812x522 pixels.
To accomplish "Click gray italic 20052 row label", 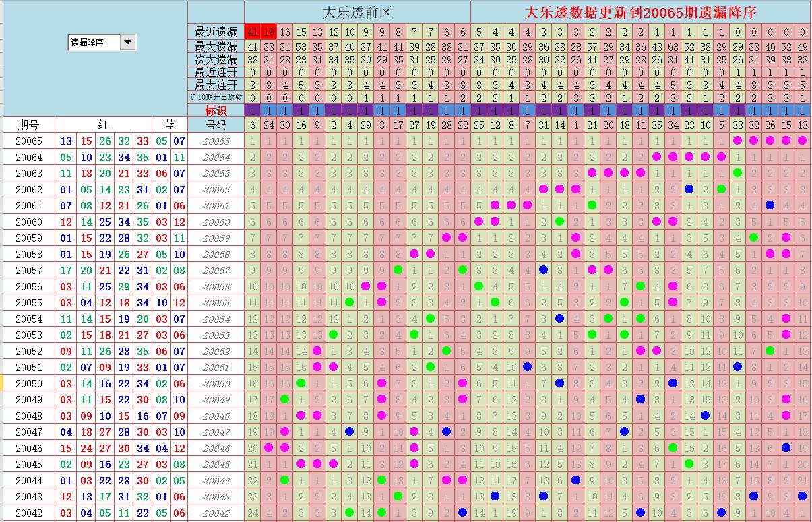I will (216, 352).
